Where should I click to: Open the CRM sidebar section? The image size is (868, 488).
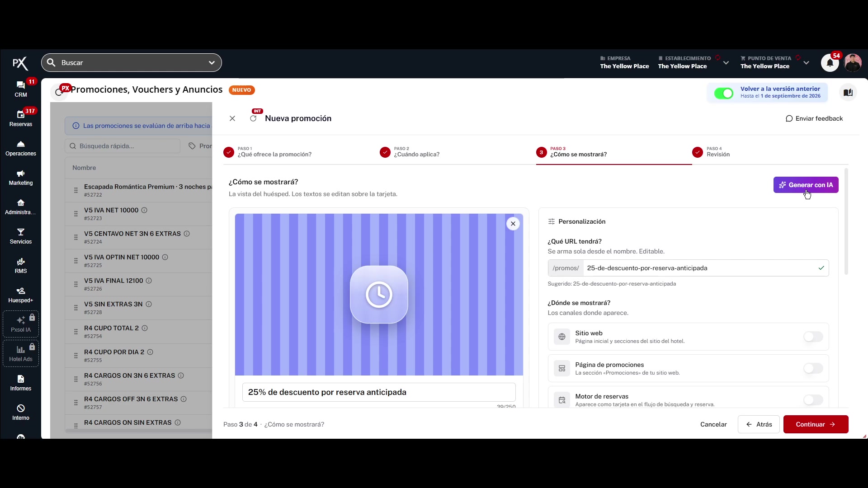(x=21, y=89)
